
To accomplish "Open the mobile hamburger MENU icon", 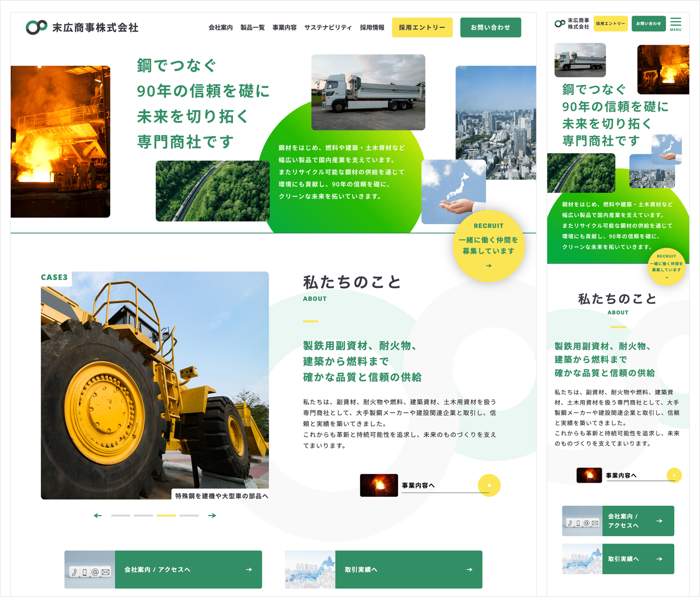I will (x=676, y=24).
